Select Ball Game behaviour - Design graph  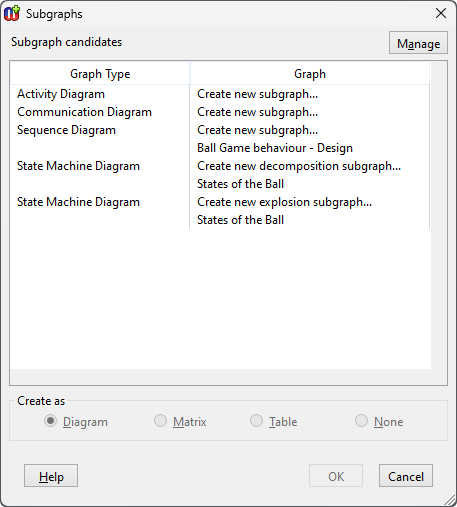tap(275, 148)
